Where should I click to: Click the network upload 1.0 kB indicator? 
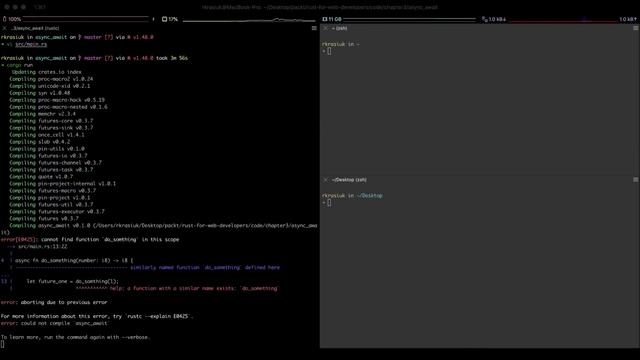pos(628,19)
